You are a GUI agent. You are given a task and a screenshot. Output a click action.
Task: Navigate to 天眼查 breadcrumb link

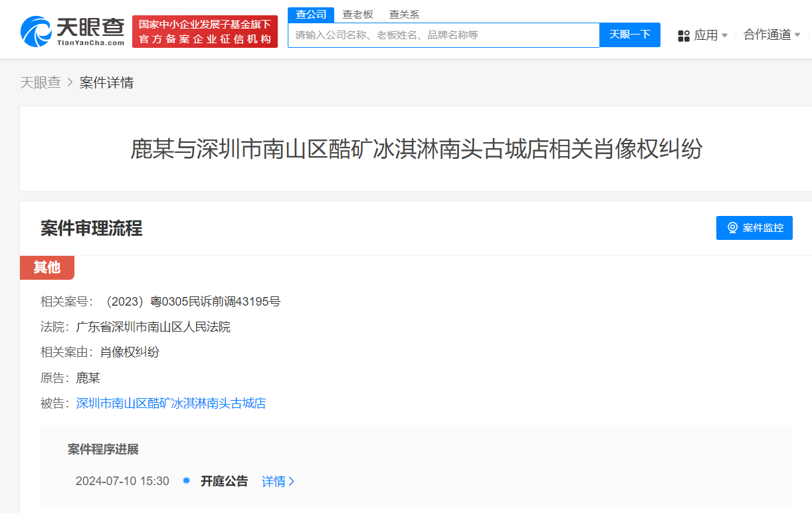click(41, 82)
